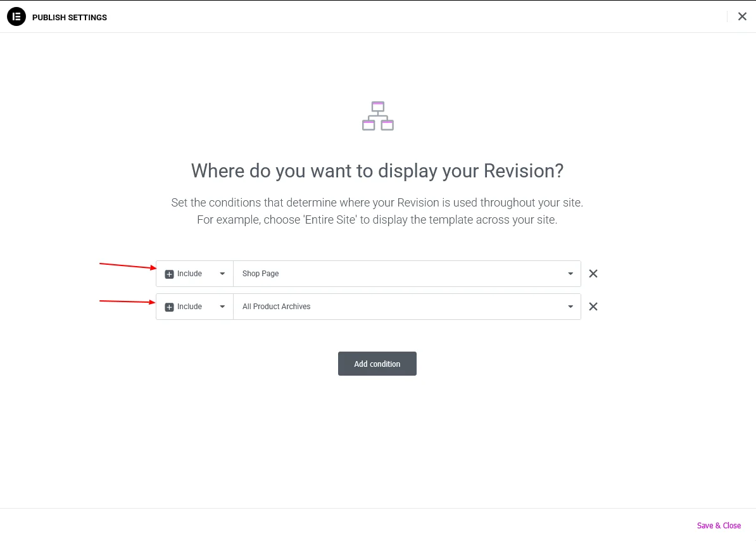The image size is (756, 541).
Task: Select the Shop Page condition field
Action: 399,274
